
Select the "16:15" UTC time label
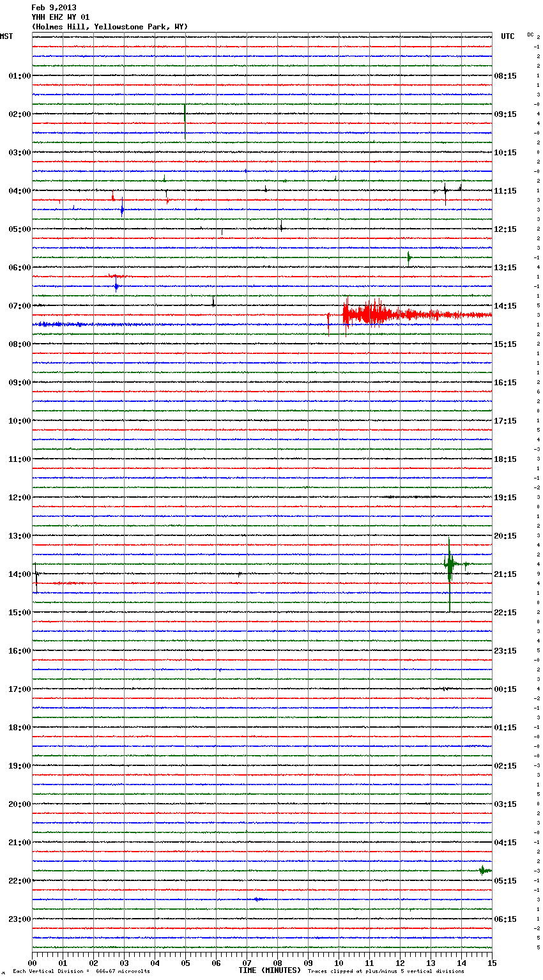(505, 383)
